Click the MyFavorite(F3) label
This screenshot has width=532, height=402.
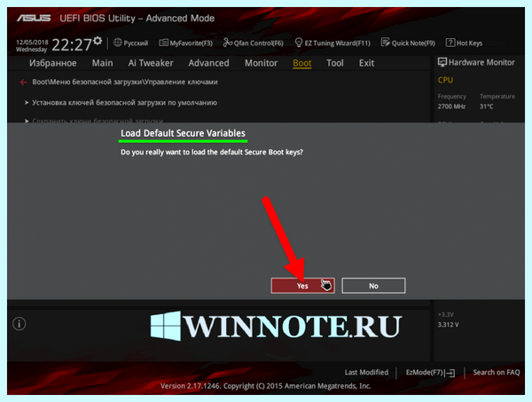click(x=191, y=43)
